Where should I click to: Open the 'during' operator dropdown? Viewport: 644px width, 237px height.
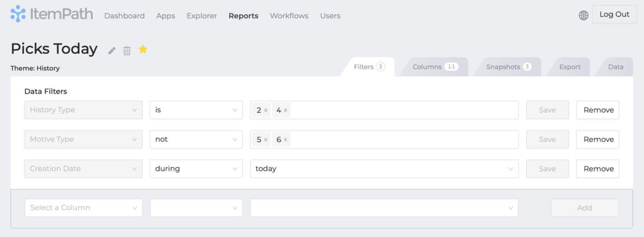(x=196, y=169)
